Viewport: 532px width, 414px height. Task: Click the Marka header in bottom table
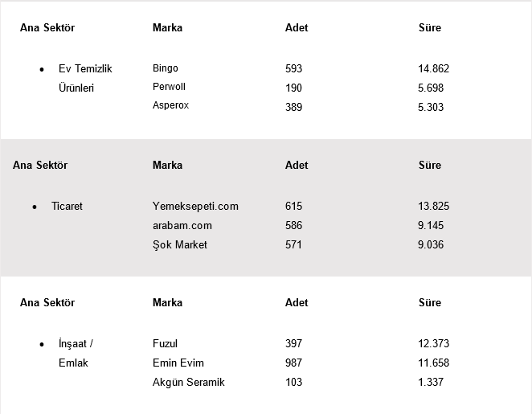click(168, 302)
